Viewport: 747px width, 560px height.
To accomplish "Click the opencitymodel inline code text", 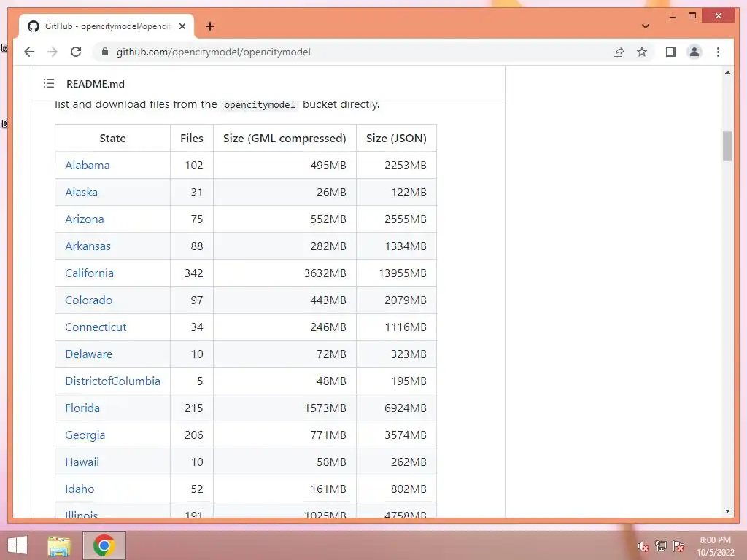I will pos(260,105).
